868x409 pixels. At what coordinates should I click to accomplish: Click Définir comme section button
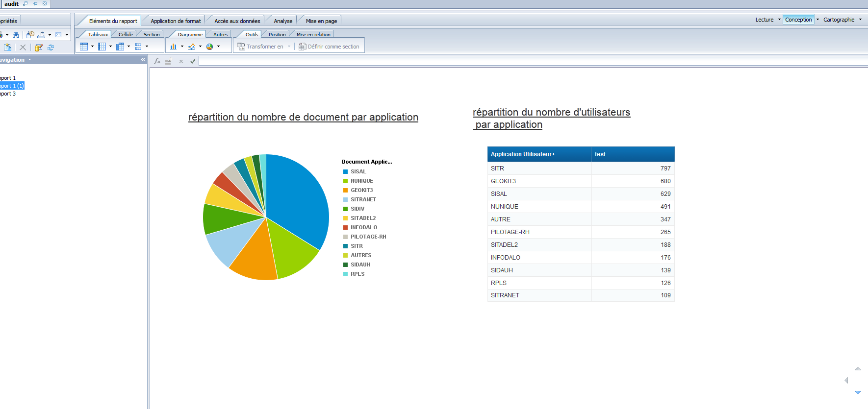(x=329, y=47)
